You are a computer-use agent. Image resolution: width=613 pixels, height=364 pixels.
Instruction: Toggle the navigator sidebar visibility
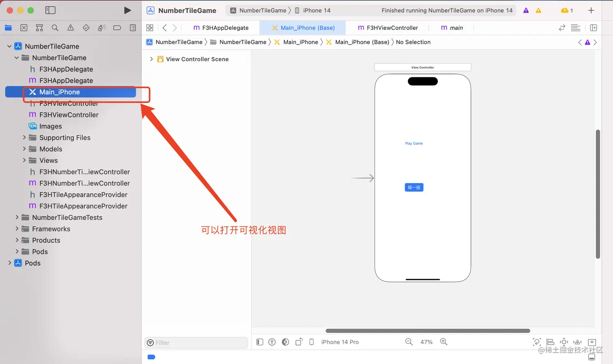pos(50,10)
